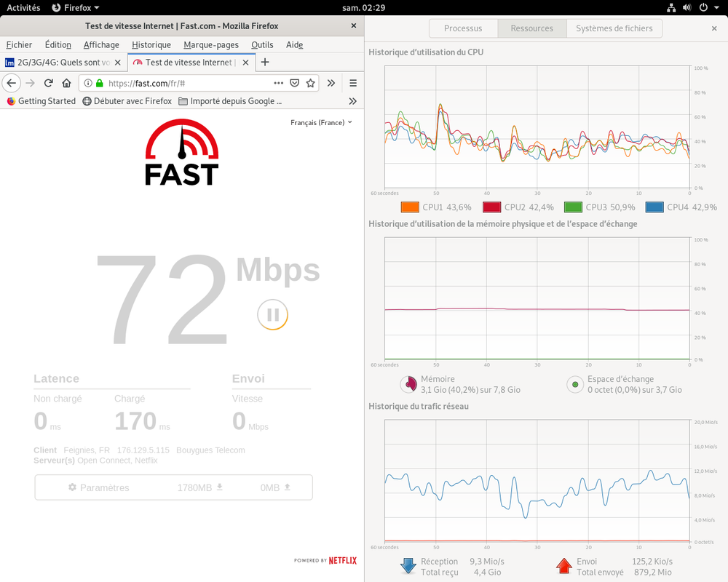Open the Outils menu
This screenshot has width=728, height=582.
pyautogui.click(x=262, y=45)
